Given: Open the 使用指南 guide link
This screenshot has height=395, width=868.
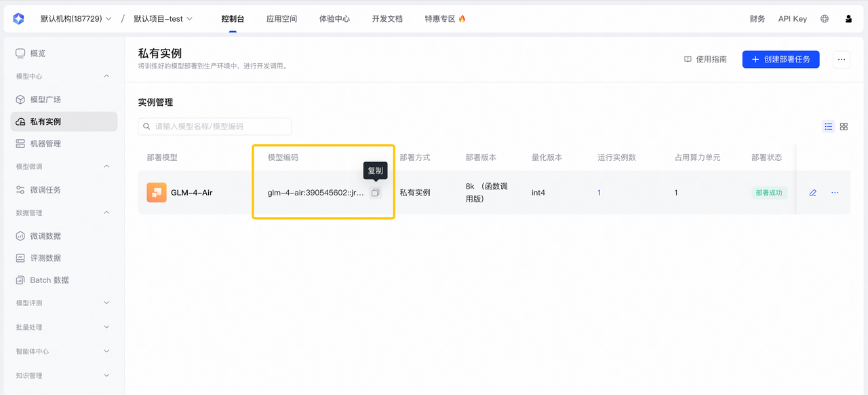Looking at the screenshot, I should [x=705, y=60].
